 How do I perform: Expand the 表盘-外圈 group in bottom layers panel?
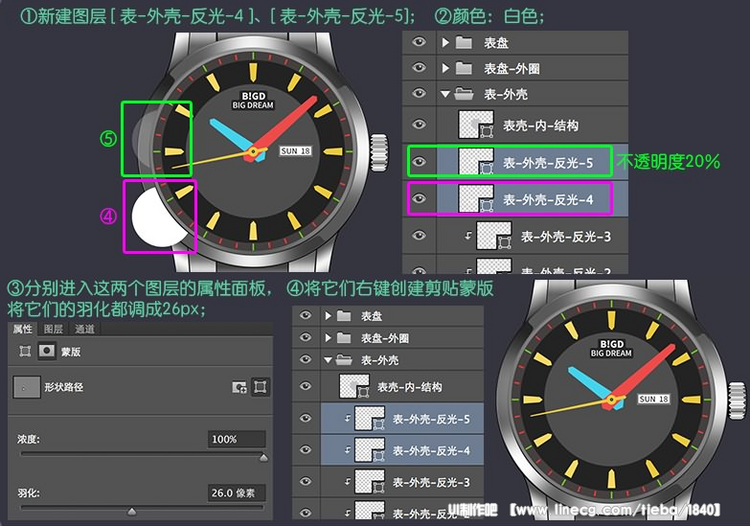tap(328, 338)
